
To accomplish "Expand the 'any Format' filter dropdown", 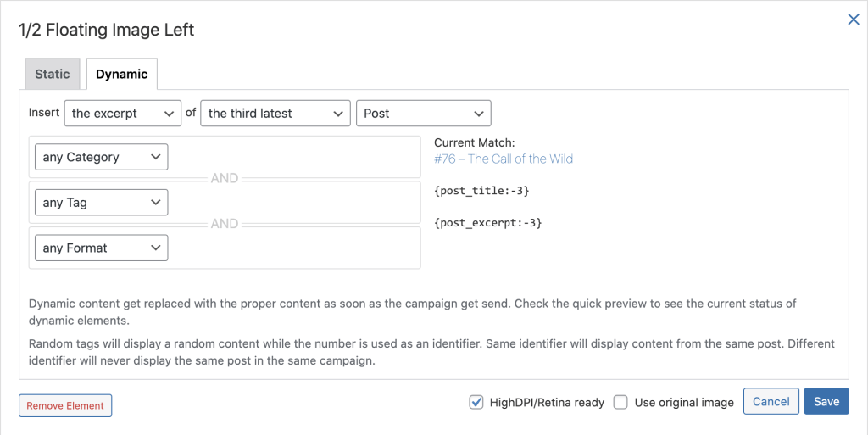I will pyautogui.click(x=101, y=248).
